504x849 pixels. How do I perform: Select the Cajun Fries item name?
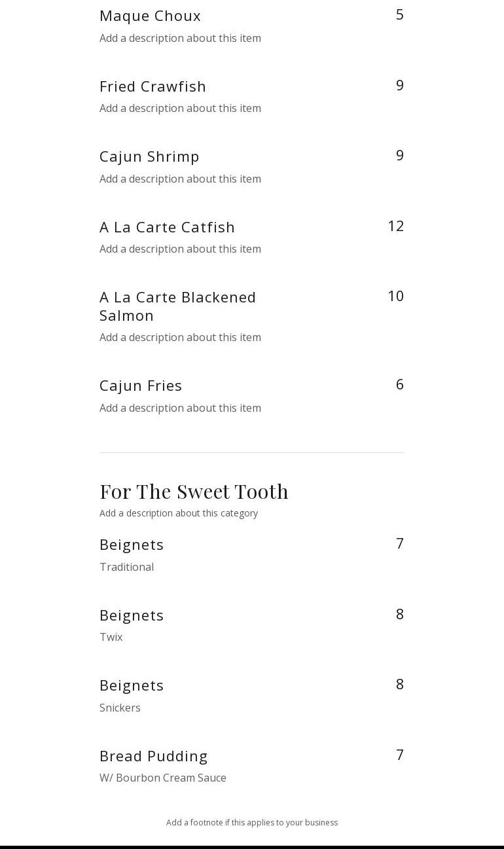point(141,386)
